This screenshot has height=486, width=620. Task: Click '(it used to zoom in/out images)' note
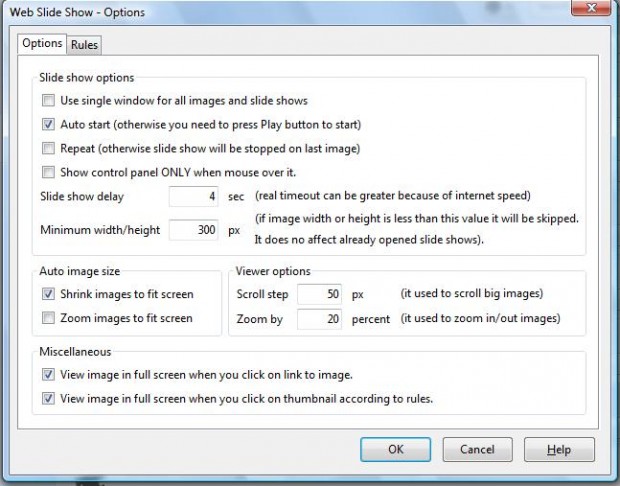tap(480, 318)
